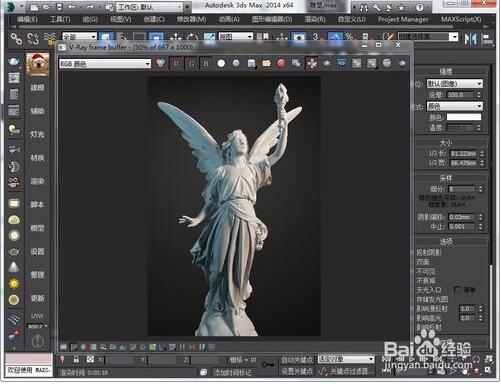The height and width of the screenshot is (384, 501).
Task: Open the MAXScript(X) menu
Action: tap(461, 19)
